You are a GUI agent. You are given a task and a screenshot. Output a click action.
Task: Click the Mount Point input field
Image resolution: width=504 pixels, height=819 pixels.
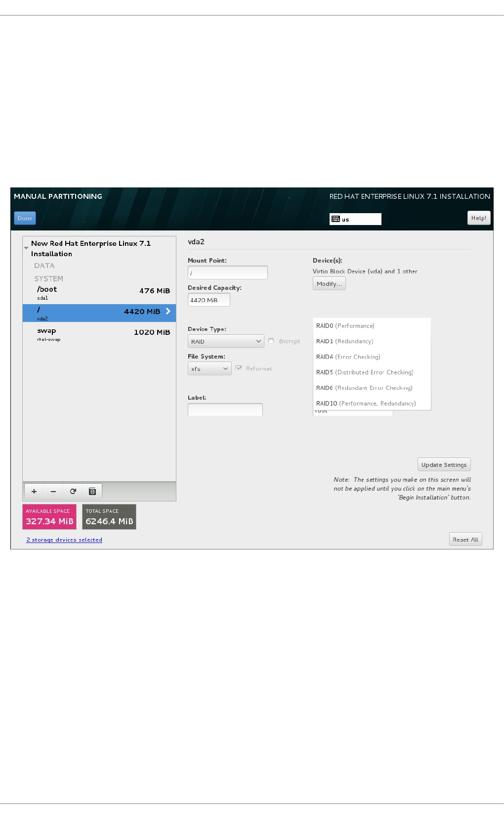[228, 273]
